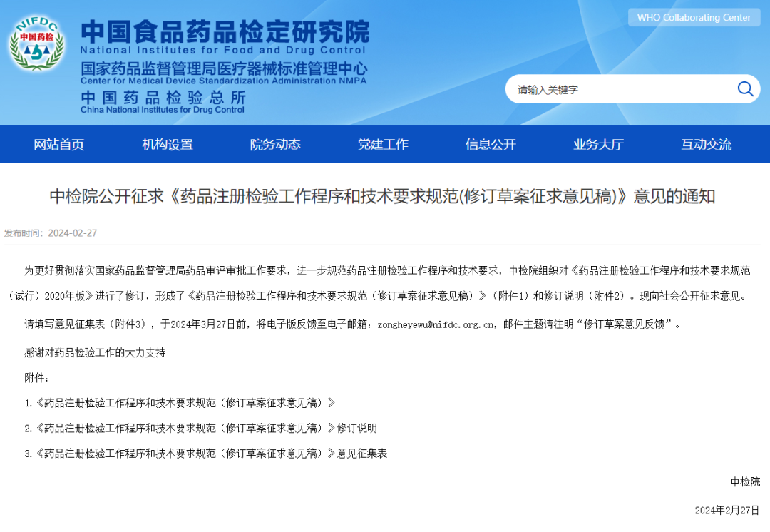Click the 中国食品药品检定研究院 site title

click(x=225, y=31)
